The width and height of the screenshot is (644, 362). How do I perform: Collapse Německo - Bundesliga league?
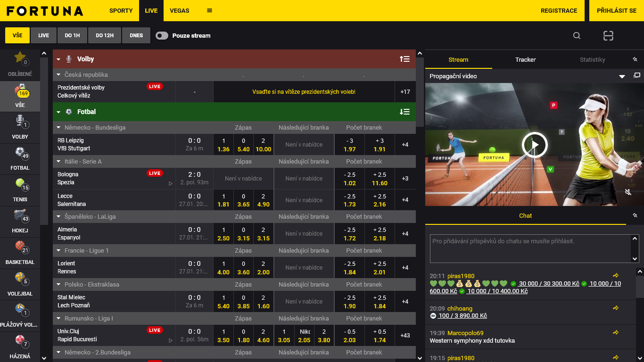(59, 128)
